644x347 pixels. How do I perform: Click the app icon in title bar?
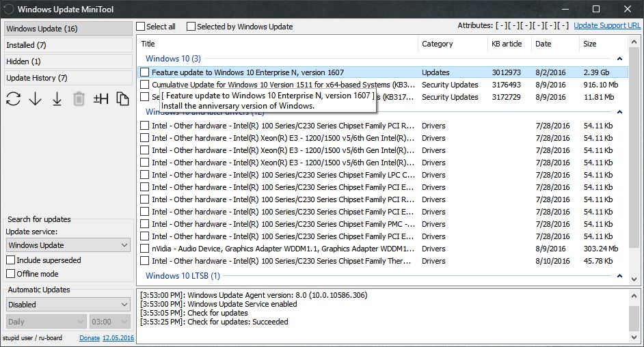coord(9,9)
